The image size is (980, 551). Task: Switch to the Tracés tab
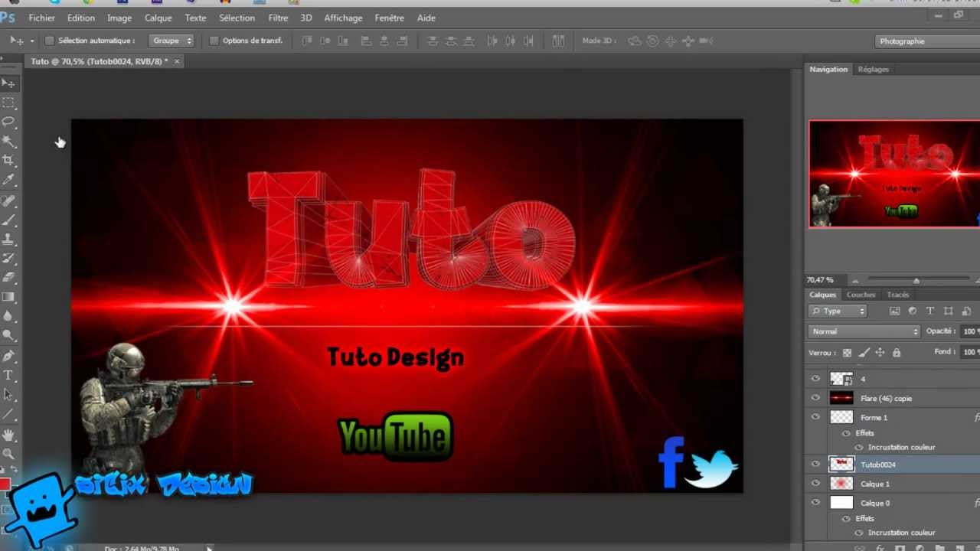pos(897,295)
